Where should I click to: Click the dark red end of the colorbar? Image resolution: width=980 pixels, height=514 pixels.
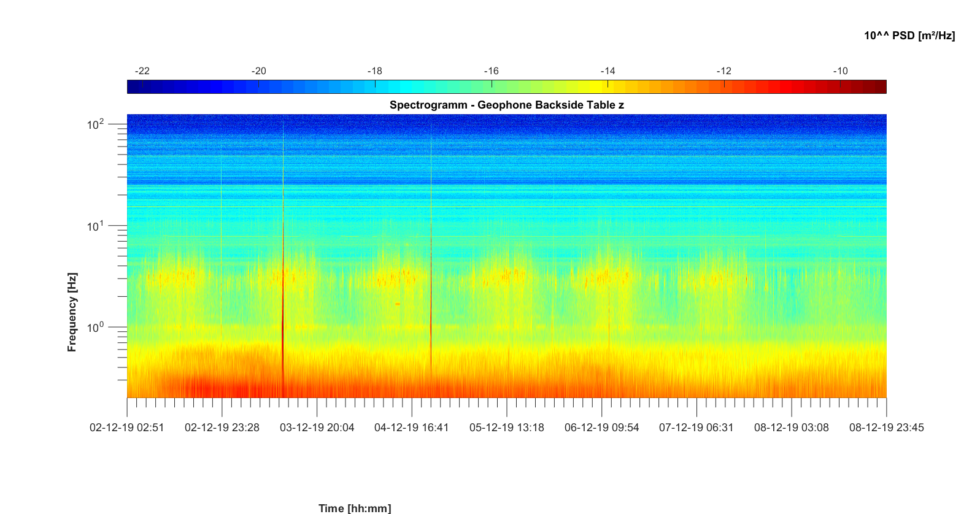tap(880, 86)
